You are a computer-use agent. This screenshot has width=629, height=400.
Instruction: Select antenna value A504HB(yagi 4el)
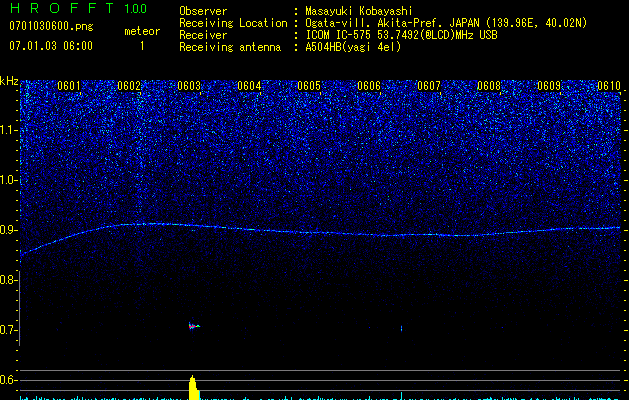pyautogui.click(x=353, y=47)
